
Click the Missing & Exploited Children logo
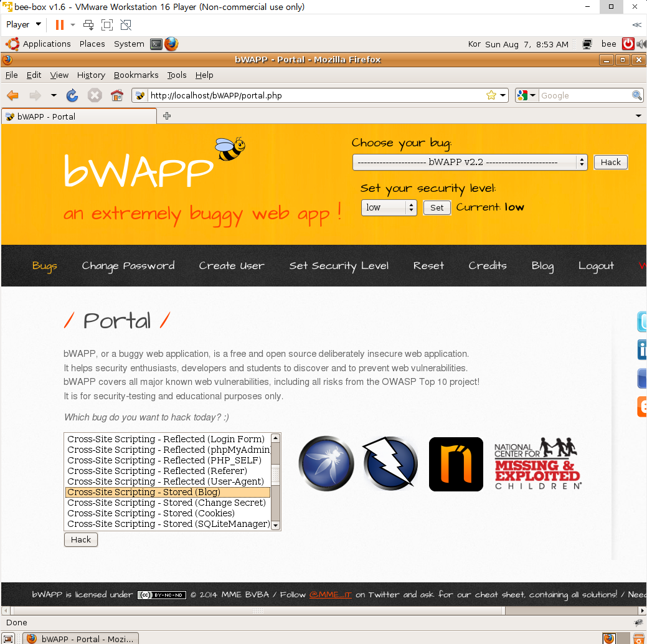pos(538,463)
